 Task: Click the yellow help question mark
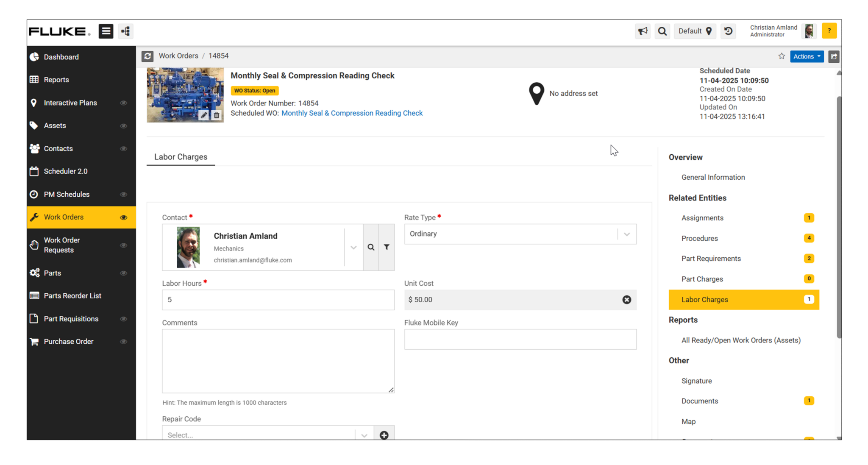click(x=829, y=31)
